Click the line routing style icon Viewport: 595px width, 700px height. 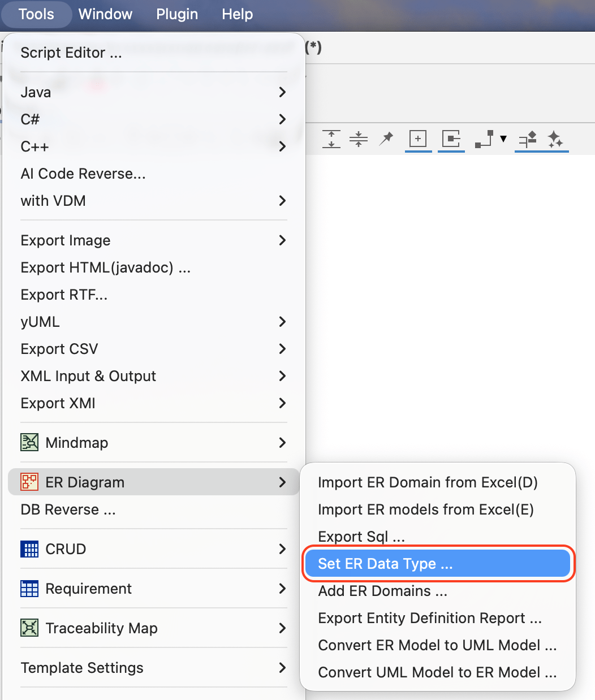[x=484, y=139]
